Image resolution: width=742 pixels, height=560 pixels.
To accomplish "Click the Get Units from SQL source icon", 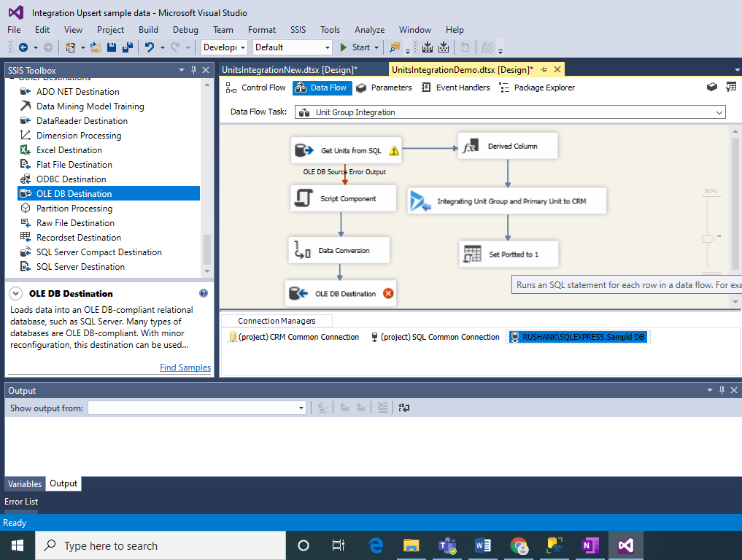I will click(304, 150).
